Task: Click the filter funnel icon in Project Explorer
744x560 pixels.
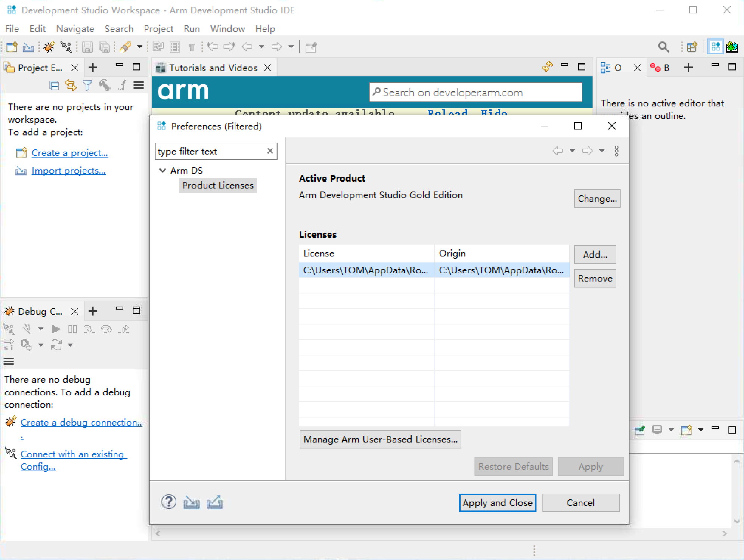Action: pyautogui.click(x=87, y=86)
